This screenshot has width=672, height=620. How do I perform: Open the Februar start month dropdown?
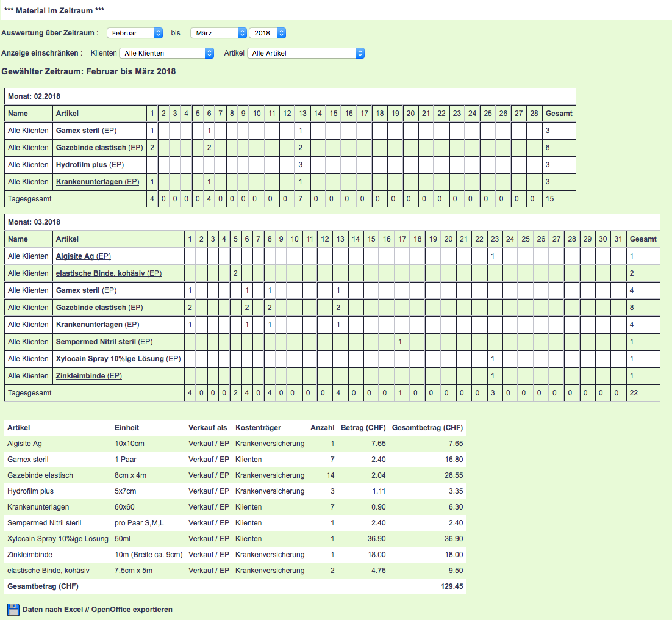[x=134, y=33]
